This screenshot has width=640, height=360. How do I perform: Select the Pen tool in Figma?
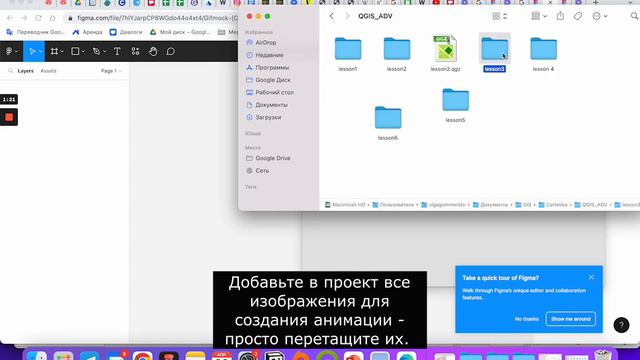click(x=96, y=51)
